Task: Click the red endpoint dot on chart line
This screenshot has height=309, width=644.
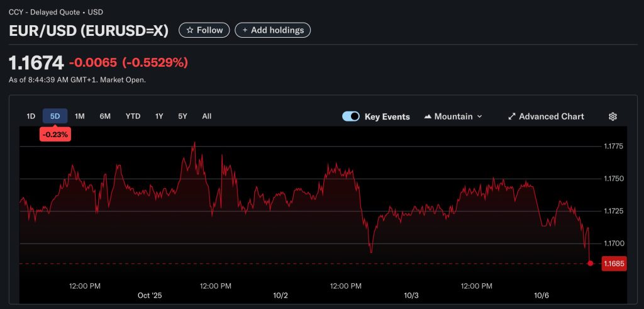Action: [x=590, y=263]
